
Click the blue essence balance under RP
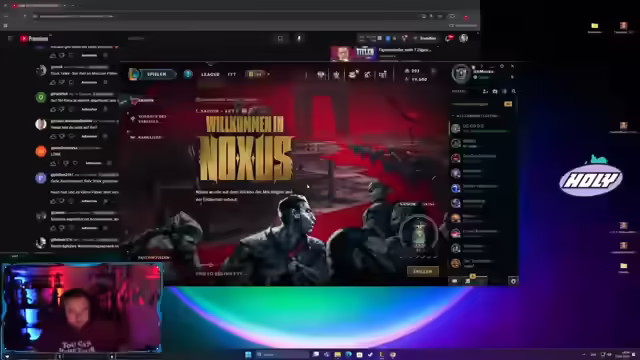(416, 79)
